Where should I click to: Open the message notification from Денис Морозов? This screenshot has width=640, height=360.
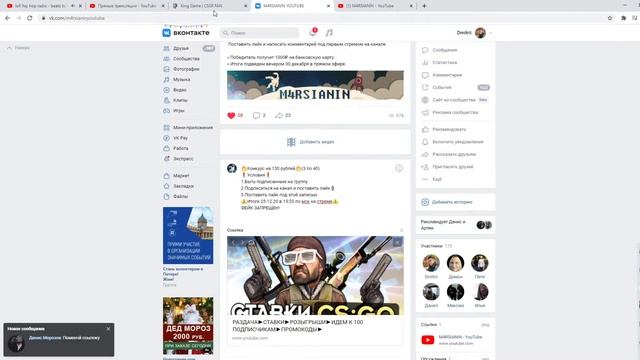[59, 340]
